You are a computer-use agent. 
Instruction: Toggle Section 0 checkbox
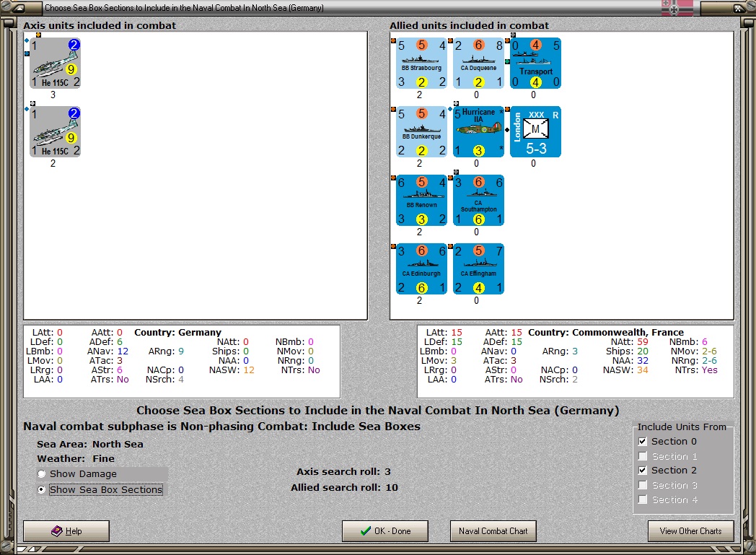[642, 441]
